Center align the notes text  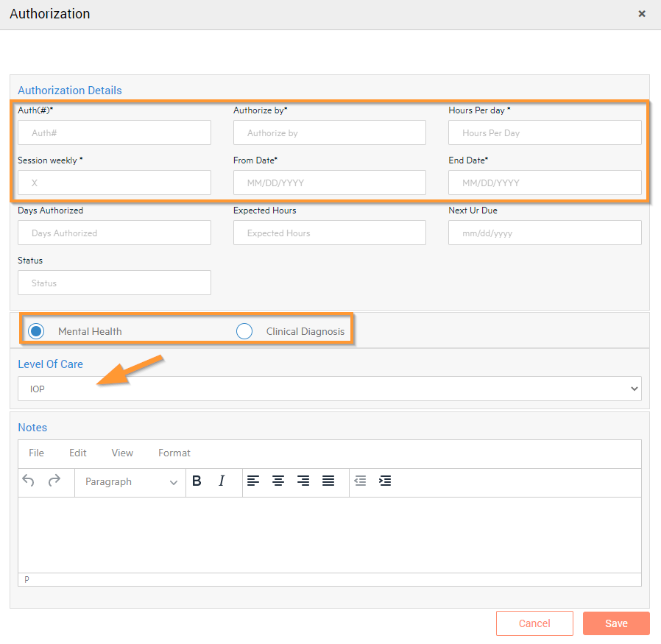tap(278, 481)
